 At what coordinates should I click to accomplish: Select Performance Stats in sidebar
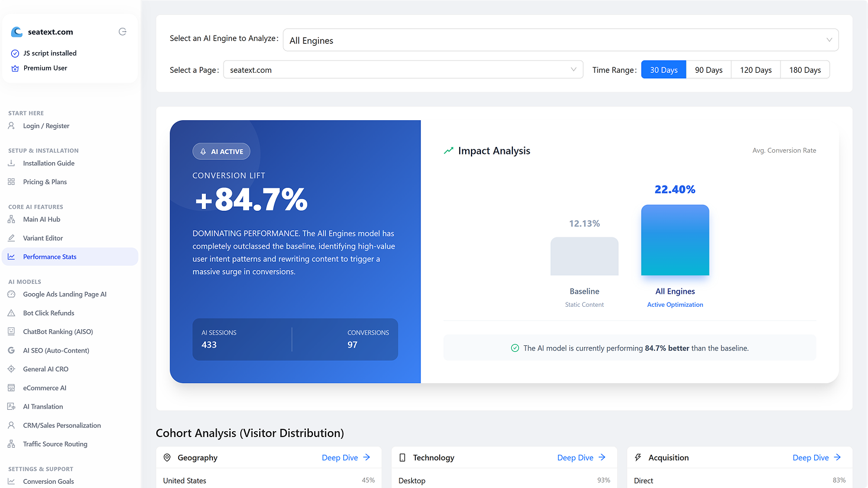[70, 256]
